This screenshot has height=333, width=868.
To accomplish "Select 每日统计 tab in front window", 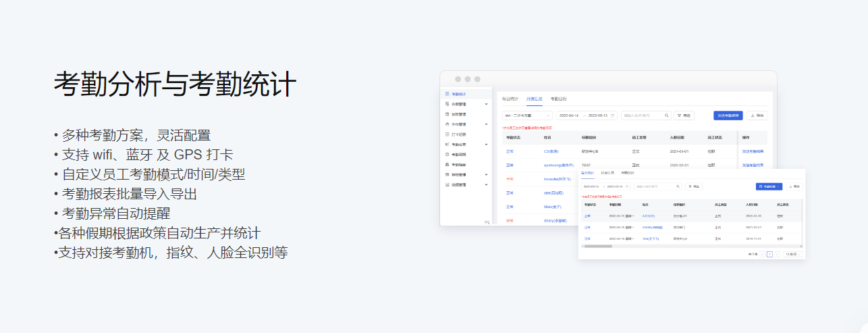I will (588, 173).
